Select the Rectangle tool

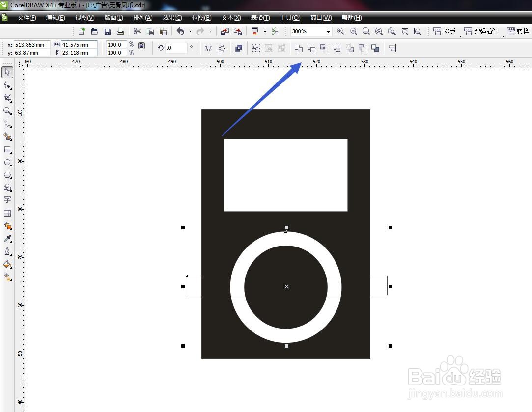point(7,149)
